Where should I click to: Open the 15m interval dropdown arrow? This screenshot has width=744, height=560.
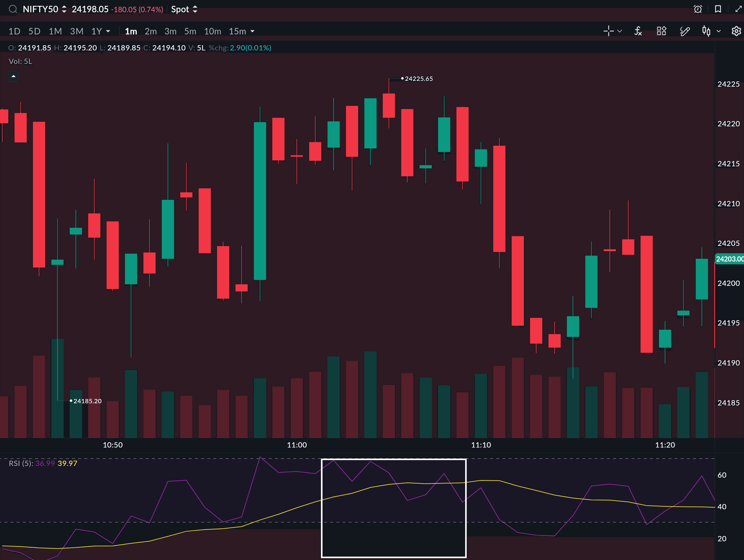pyautogui.click(x=253, y=31)
